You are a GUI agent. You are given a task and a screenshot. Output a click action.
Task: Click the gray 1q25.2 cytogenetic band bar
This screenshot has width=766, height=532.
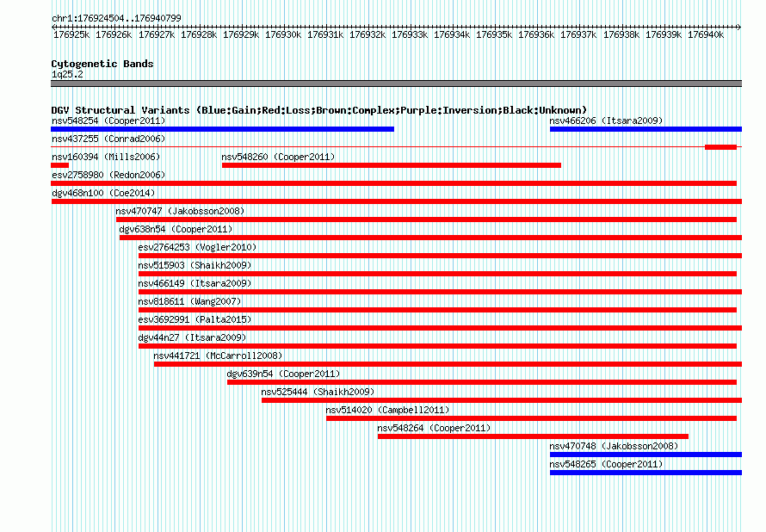click(x=396, y=84)
